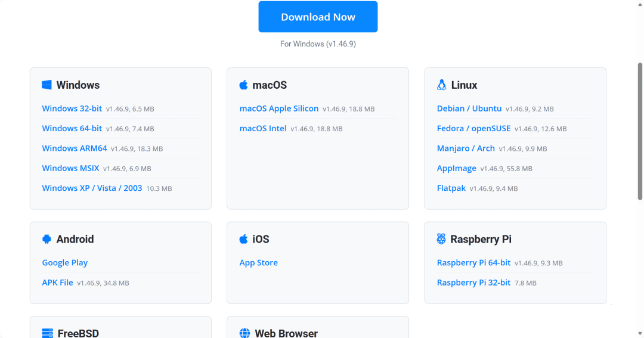Click the Windows section heading
Image resolution: width=644 pixels, height=338 pixels.
[x=78, y=85]
